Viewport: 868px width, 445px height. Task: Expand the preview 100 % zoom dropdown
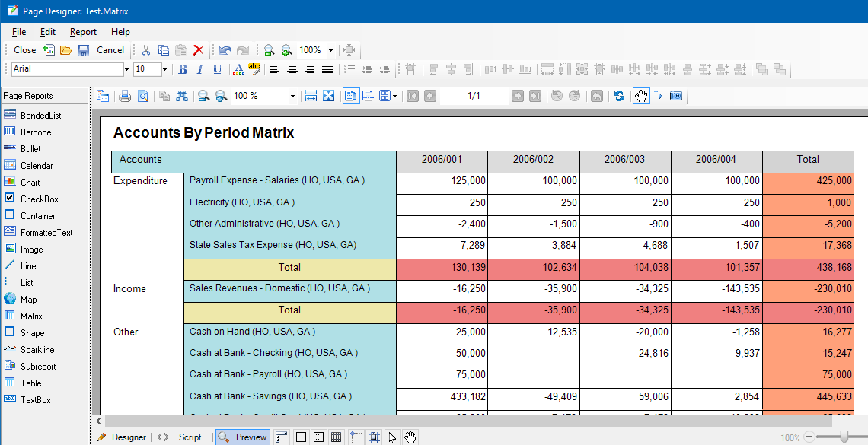293,96
